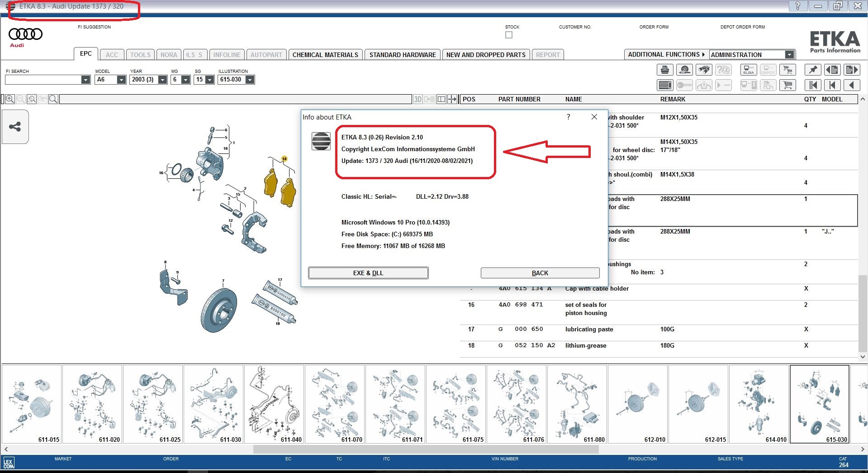Open NEW AND DROPPED PARTS tab
This screenshot has height=473, width=868.
pos(486,55)
